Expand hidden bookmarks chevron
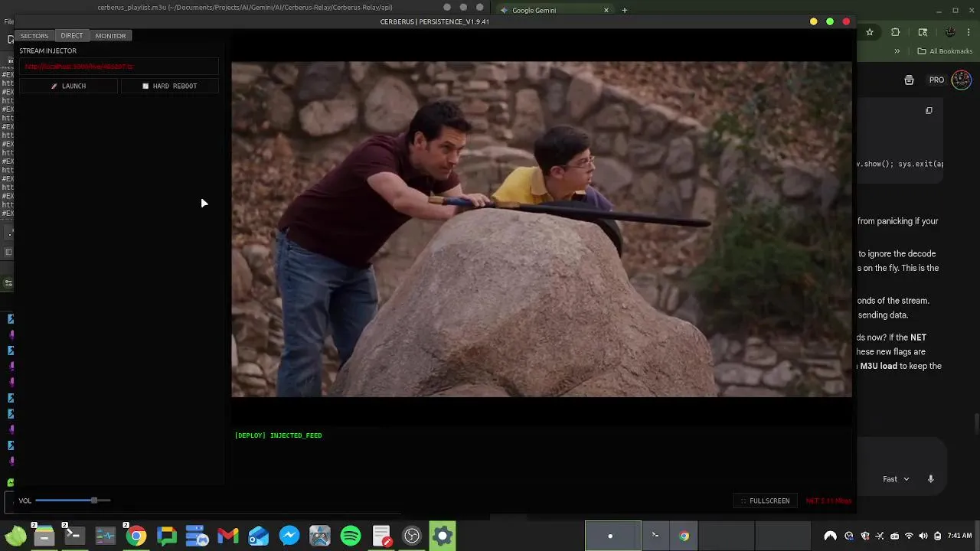The image size is (980, 551). click(897, 51)
